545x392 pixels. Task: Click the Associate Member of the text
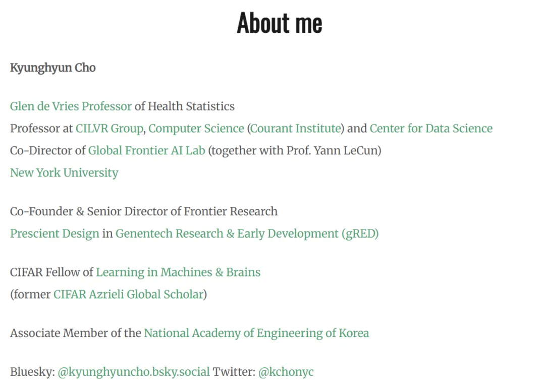click(76, 333)
